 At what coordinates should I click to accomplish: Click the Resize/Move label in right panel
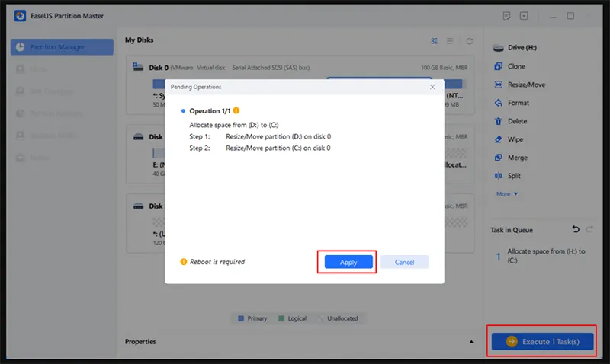tap(526, 85)
